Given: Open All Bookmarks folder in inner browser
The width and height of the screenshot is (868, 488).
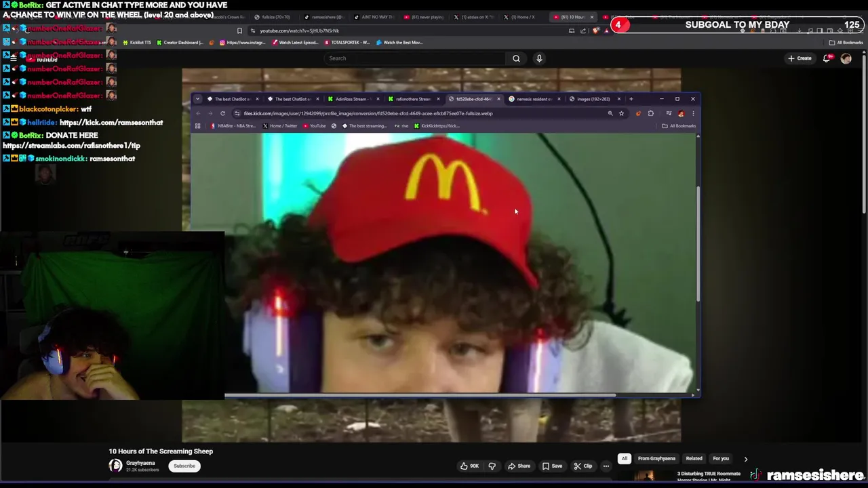Looking at the screenshot, I should click(x=678, y=126).
